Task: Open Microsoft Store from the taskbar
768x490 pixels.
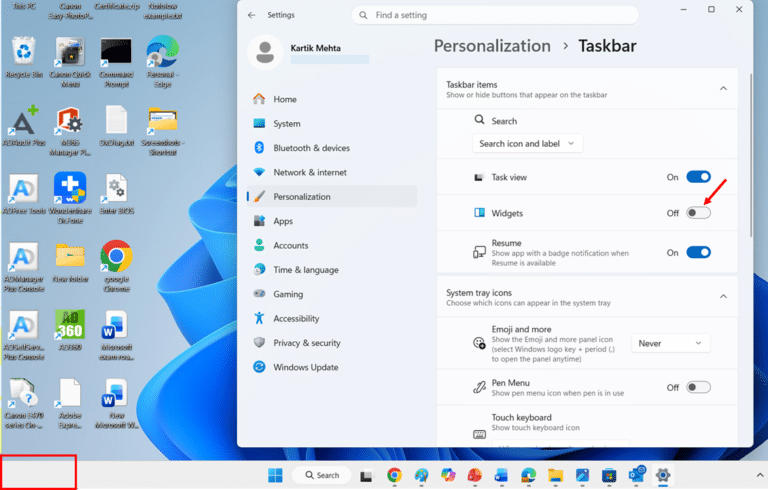Action: [609, 475]
